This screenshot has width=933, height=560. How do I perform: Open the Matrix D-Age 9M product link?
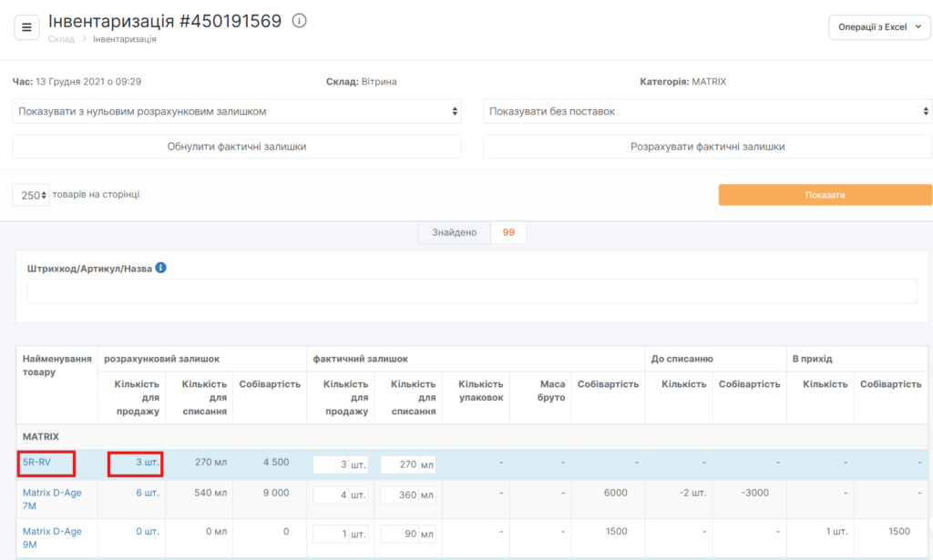tap(54, 537)
